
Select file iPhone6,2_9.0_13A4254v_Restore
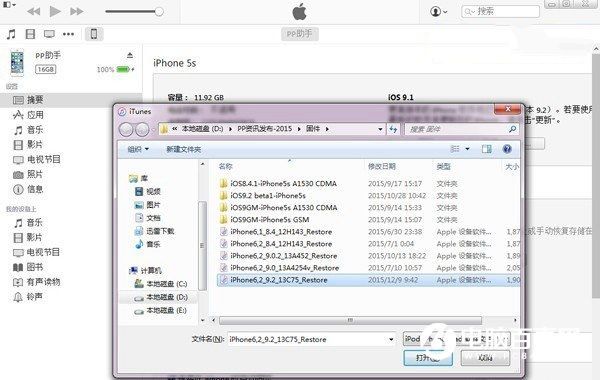click(x=284, y=268)
